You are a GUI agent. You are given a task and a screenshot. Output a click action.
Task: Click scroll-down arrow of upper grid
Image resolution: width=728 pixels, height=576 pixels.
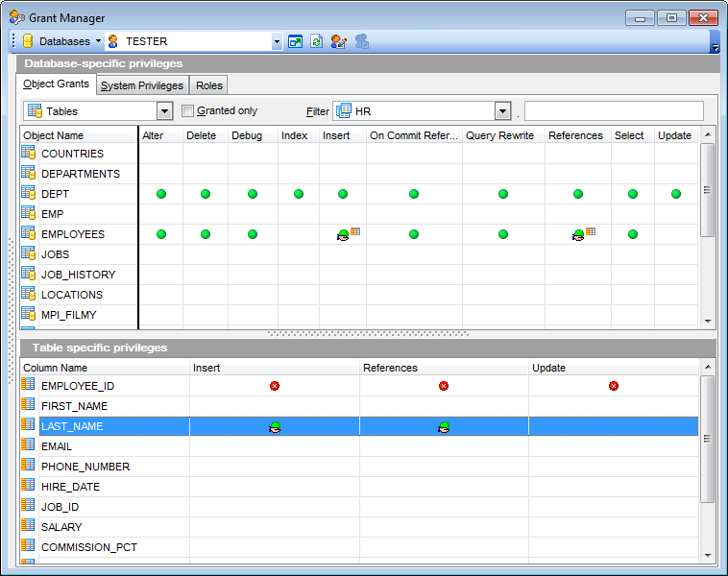coord(708,322)
